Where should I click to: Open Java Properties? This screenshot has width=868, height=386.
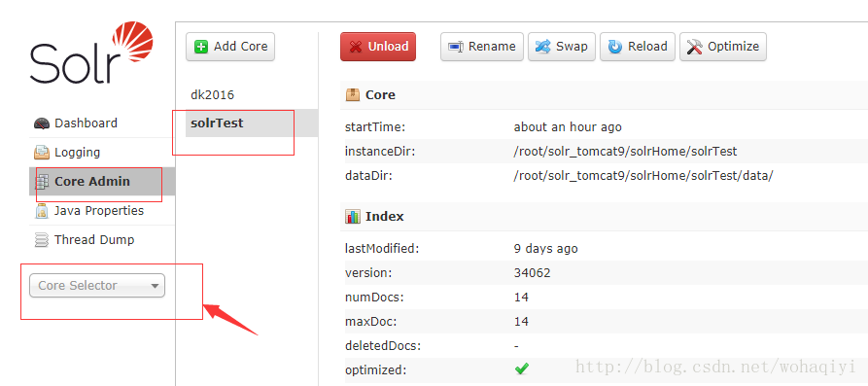pos(102,211)
